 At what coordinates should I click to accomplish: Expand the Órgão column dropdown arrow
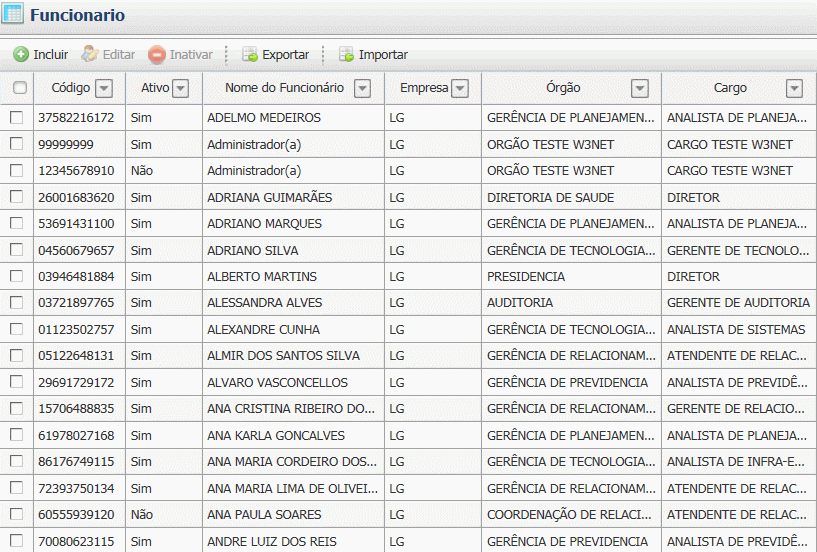click(639, 88)
